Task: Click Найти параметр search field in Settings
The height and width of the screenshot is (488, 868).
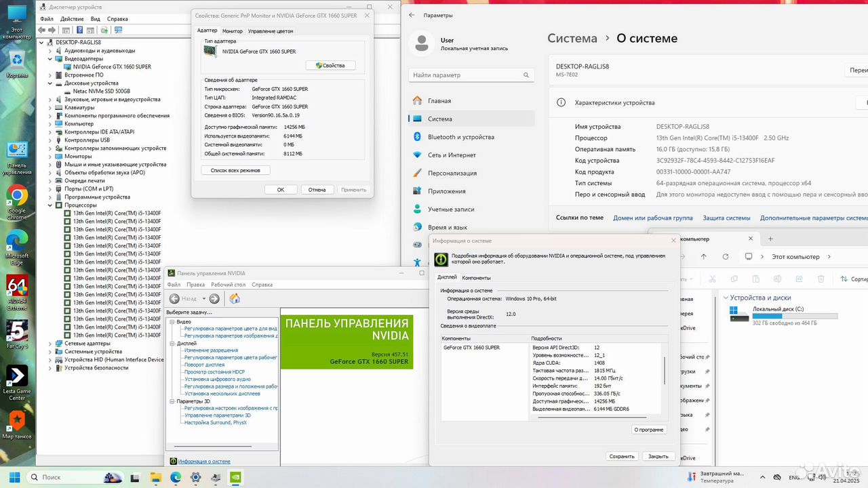Action: click(472, 75)
